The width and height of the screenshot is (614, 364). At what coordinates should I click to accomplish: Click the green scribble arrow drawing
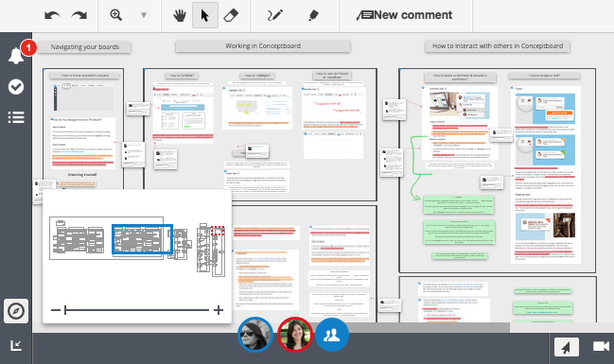(x=420, y=168)
